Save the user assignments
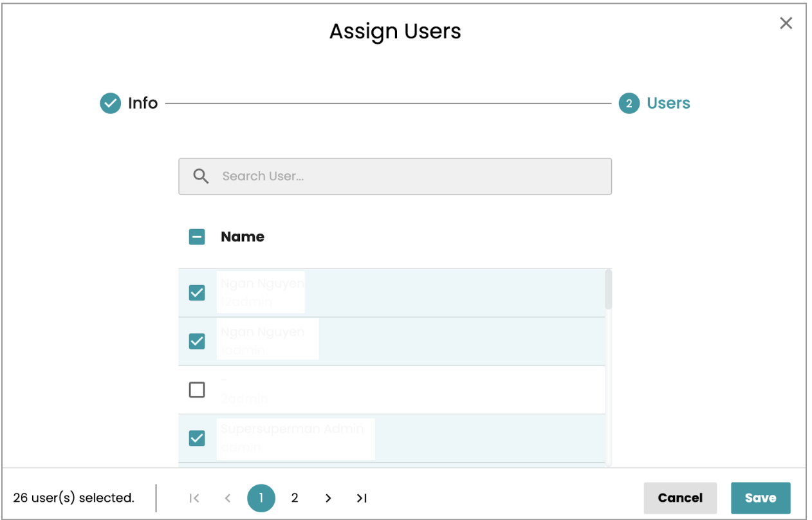This screenshot has height=520, width=812. (x=760, y=498)
